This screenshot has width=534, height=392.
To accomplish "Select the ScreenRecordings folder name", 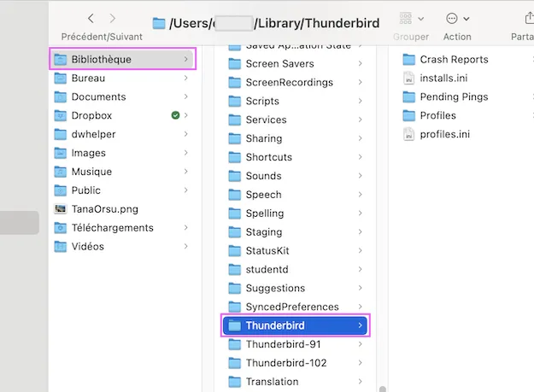I will pyautogui.click(x=290, y=83).
